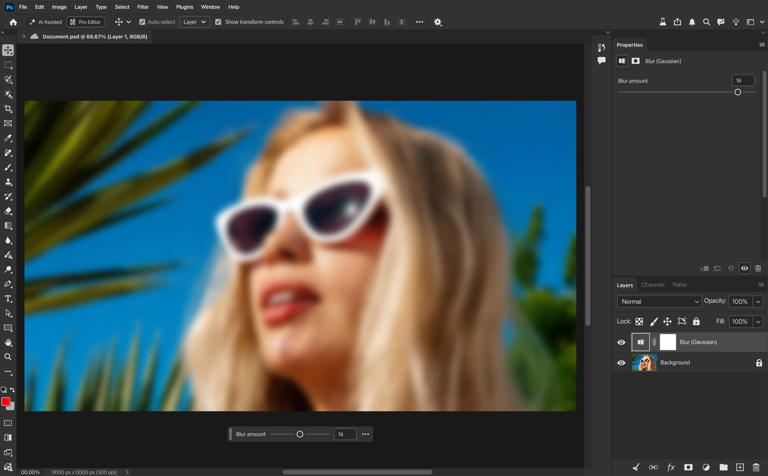The width and height of the screenshot is (768, 476).
Task: Select the Hand tool
Action: tap(8, 342)
